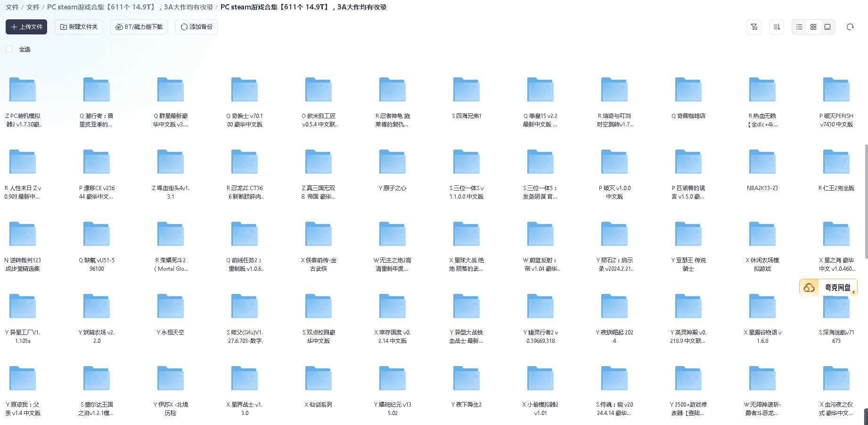
Task: Go to parent PC steam游戏合集 breadcrumb
Action: coord(130,7)
